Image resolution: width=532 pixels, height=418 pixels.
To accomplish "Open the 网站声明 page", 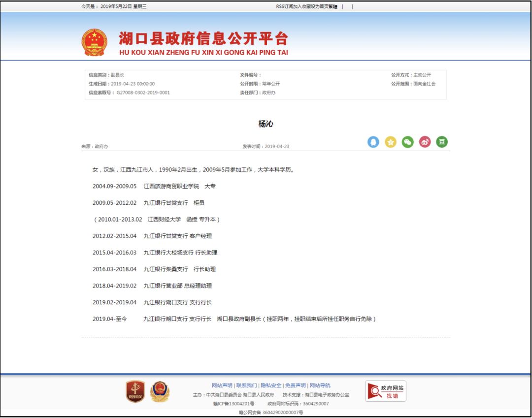I will (222, 385).
